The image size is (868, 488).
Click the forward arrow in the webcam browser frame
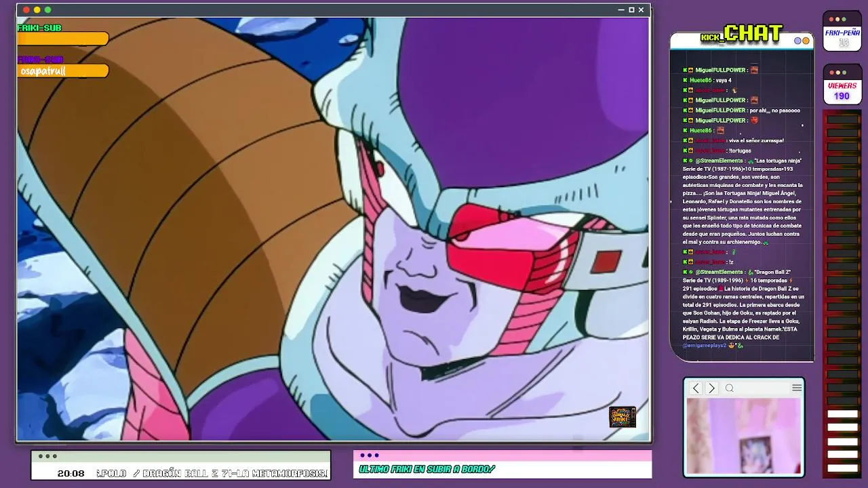coord(711,388)
